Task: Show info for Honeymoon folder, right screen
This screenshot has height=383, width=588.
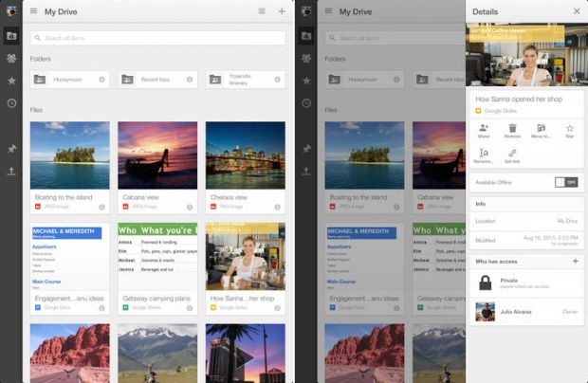Action: click(396, 80)
